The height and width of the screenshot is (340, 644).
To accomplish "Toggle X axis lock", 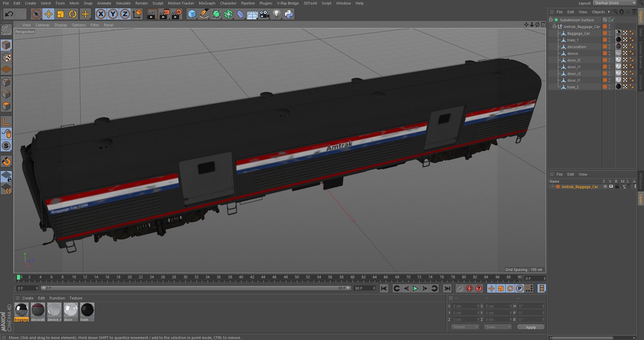I will [x=101, y=14].
